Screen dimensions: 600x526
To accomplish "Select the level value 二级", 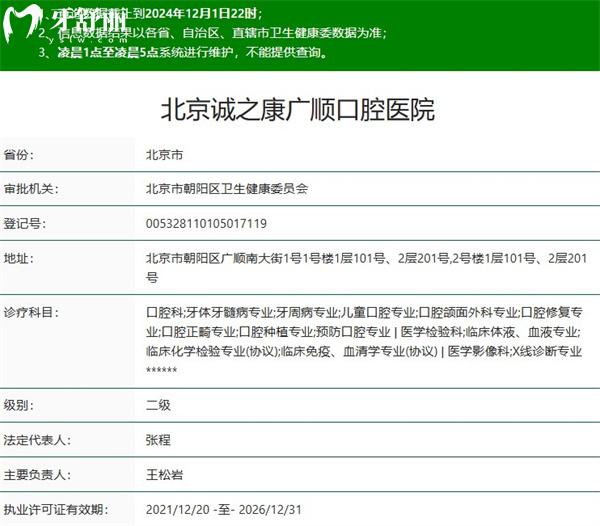I will point(158,405).
